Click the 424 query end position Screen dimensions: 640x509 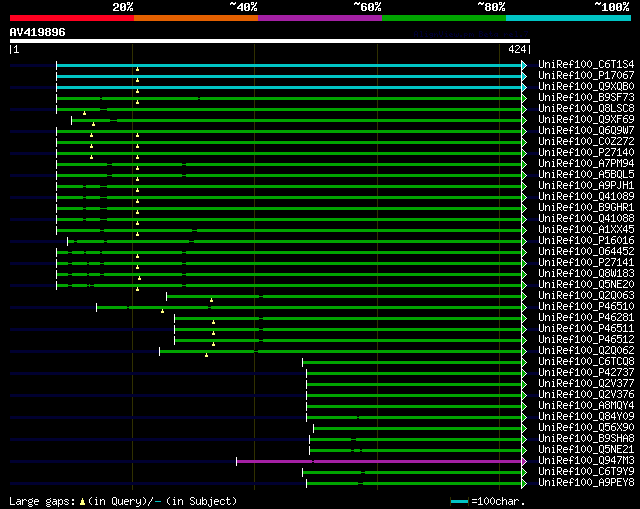coord(517,49)
